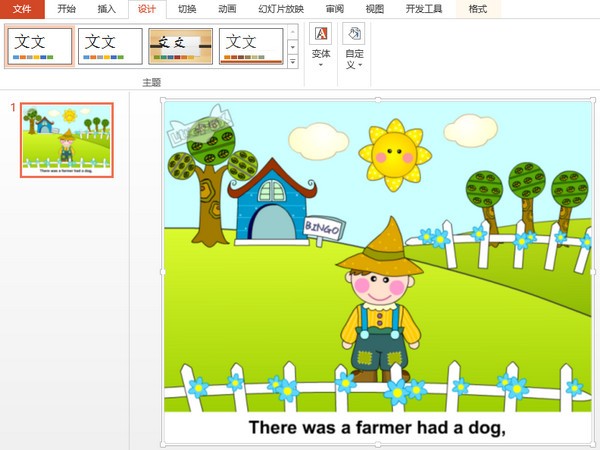Click the 格式 format tab
600x450 pixels.
coord(478,9)
